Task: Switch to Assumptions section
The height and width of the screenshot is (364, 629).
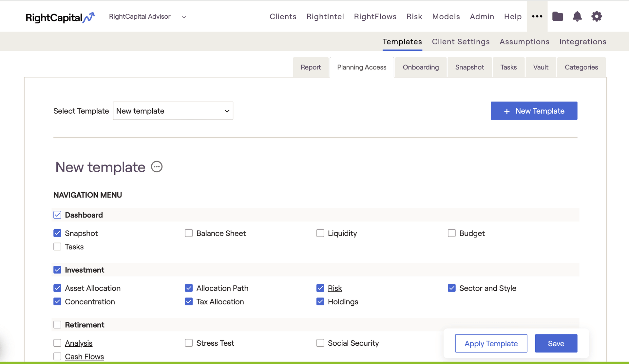Action: click(524, 42)
